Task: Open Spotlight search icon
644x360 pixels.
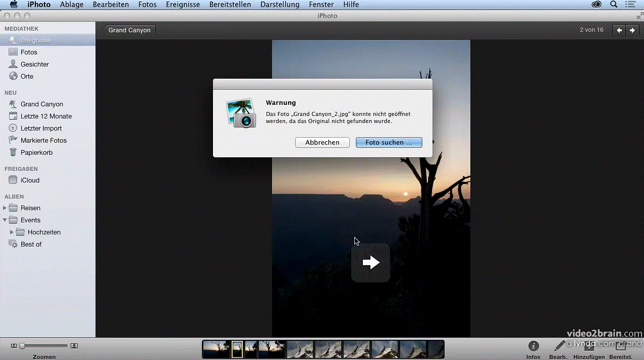Action: (614, 5)
